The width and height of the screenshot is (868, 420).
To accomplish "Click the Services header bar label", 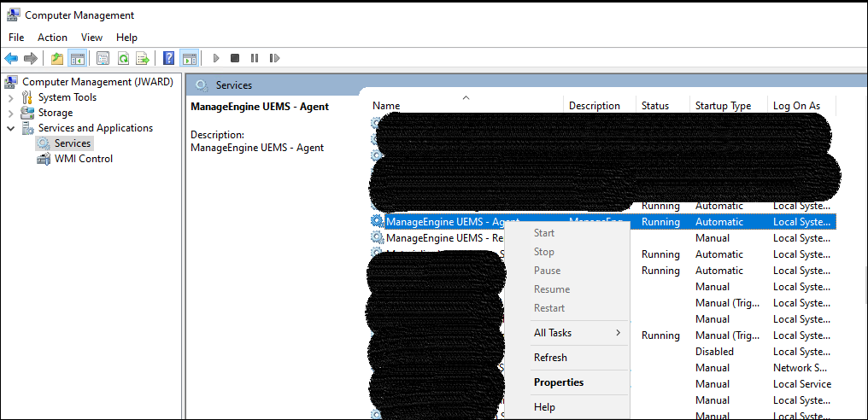I will [x=233, y=85].
